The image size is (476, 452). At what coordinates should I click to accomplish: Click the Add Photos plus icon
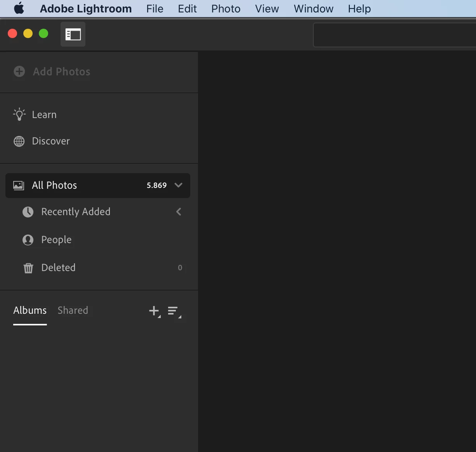point(19,71)
